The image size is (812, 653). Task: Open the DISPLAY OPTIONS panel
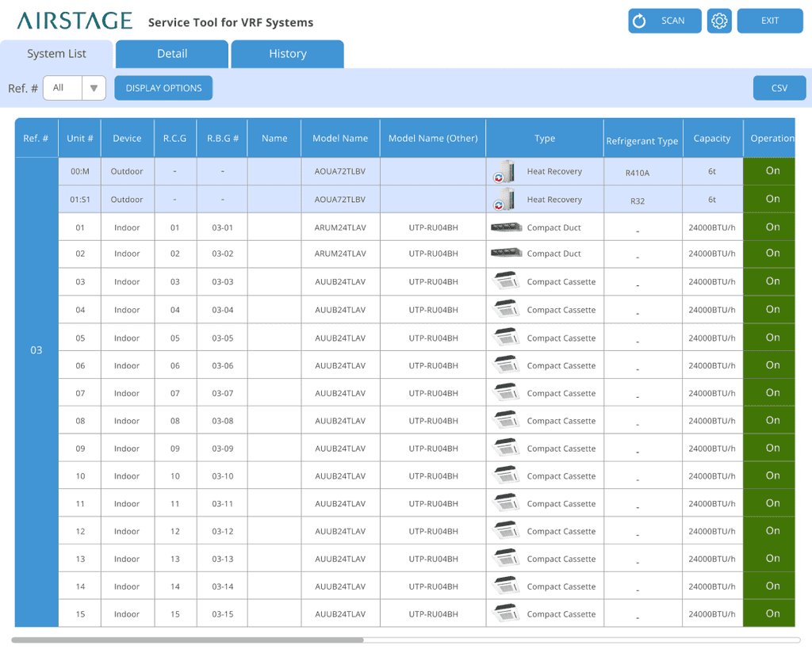[163, 88]
